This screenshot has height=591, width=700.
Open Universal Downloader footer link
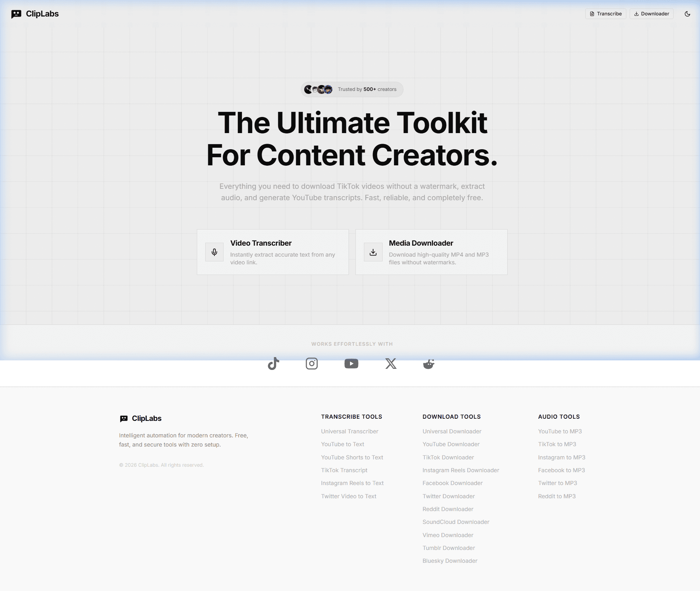(x=452, y=432)
